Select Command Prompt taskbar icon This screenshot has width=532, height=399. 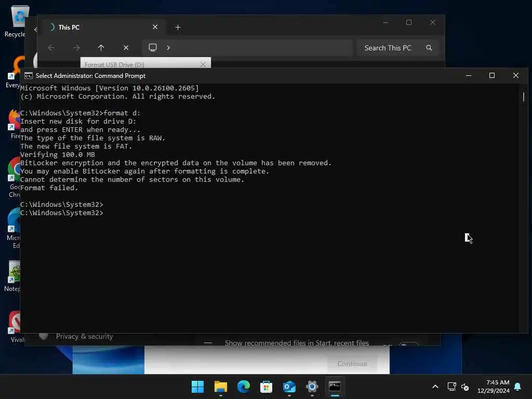[335, 387]
